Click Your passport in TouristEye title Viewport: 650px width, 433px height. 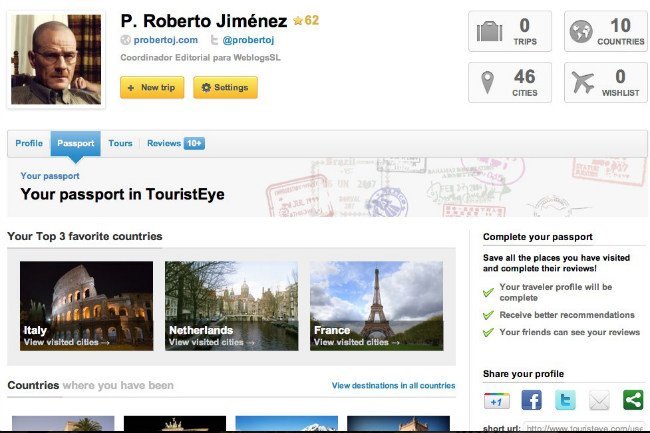pos(122,194)
